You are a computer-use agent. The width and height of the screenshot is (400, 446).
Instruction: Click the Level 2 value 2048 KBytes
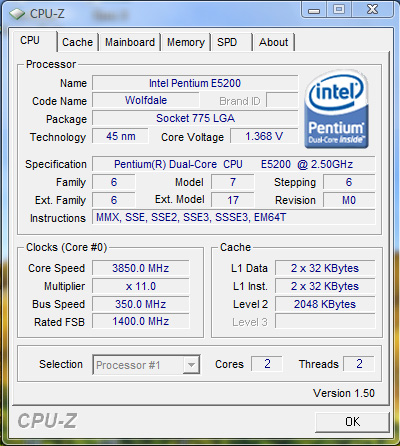pyautogui.click(x=325, y=304)
